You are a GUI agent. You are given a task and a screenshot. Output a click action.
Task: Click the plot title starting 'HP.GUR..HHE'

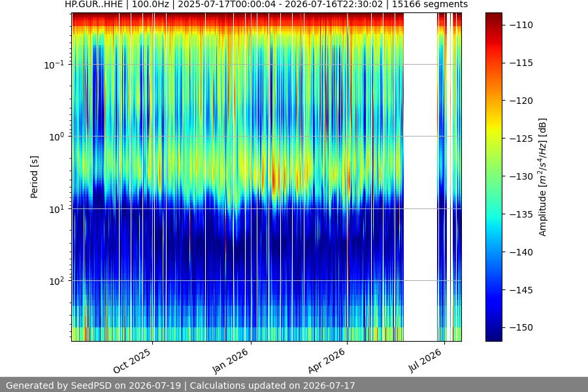267,5
